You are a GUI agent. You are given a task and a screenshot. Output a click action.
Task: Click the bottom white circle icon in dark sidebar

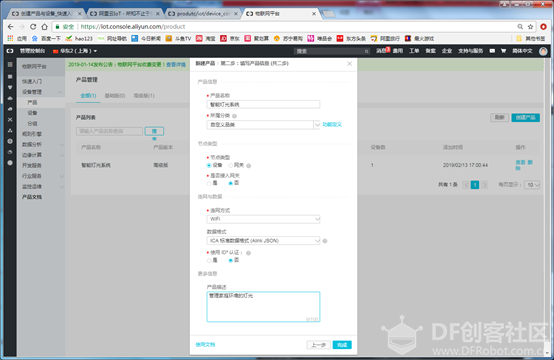tap(10, 163)
